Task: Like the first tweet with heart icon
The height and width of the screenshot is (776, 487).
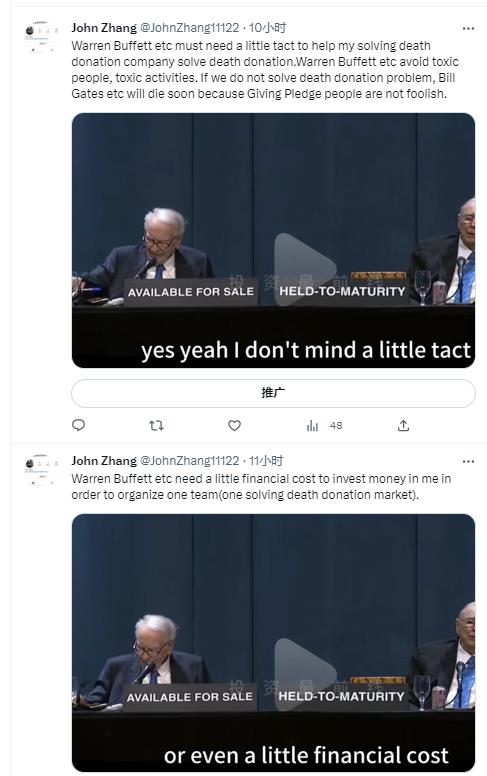Action: pyautogui.click(x=234, y=425)
